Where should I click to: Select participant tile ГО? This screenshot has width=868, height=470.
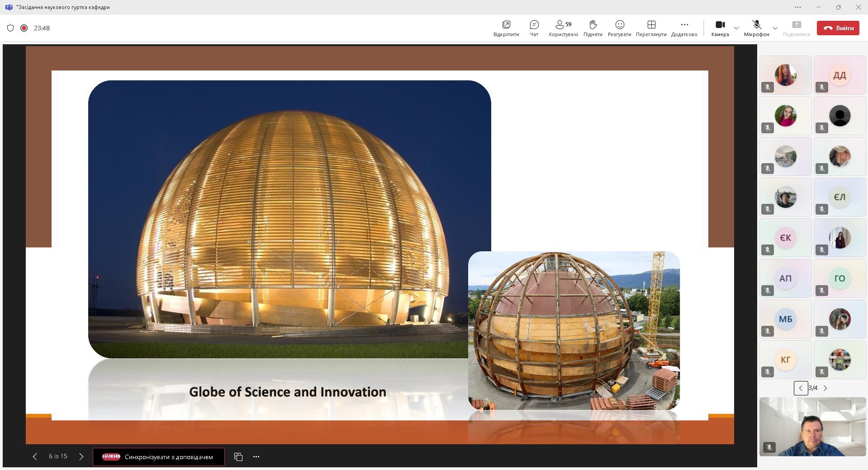pyautogui.click(x=840, y=278)
